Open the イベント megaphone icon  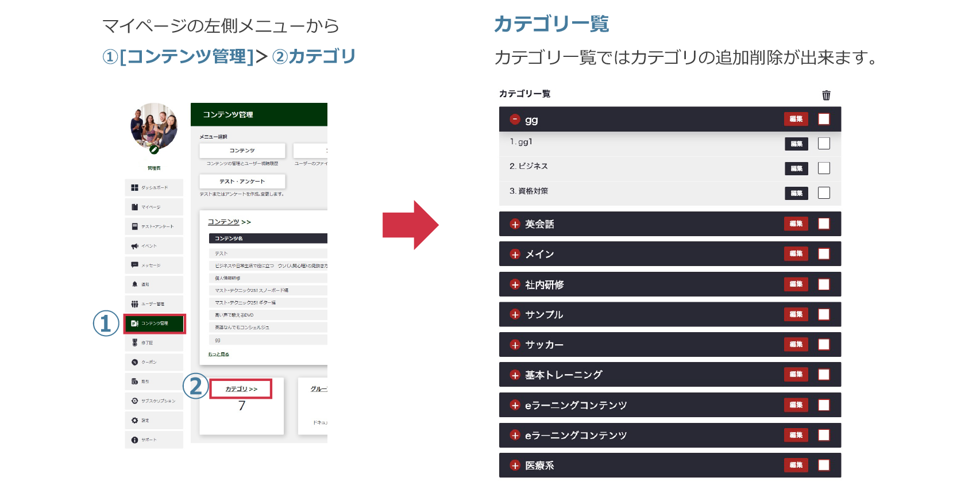(x=134, y=246)
